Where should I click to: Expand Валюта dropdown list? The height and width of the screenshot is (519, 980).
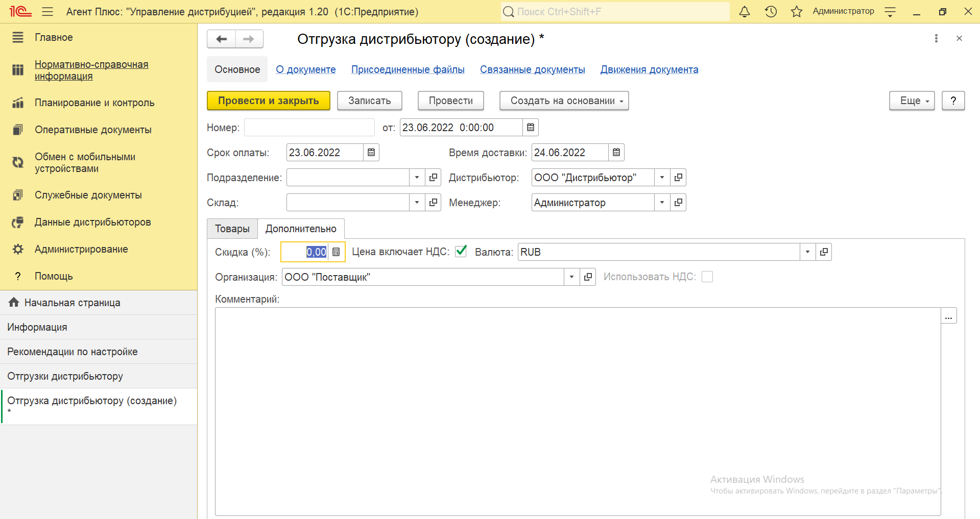(x=808, y=252)
